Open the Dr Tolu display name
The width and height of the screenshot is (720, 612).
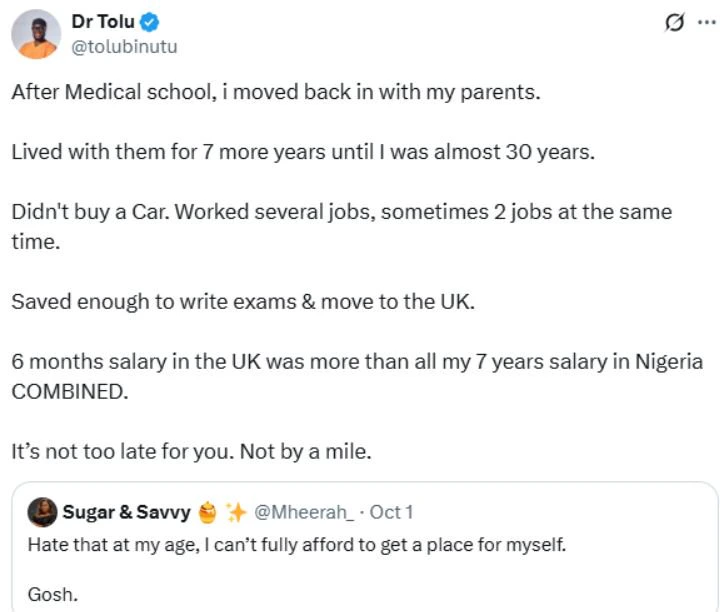101,22
